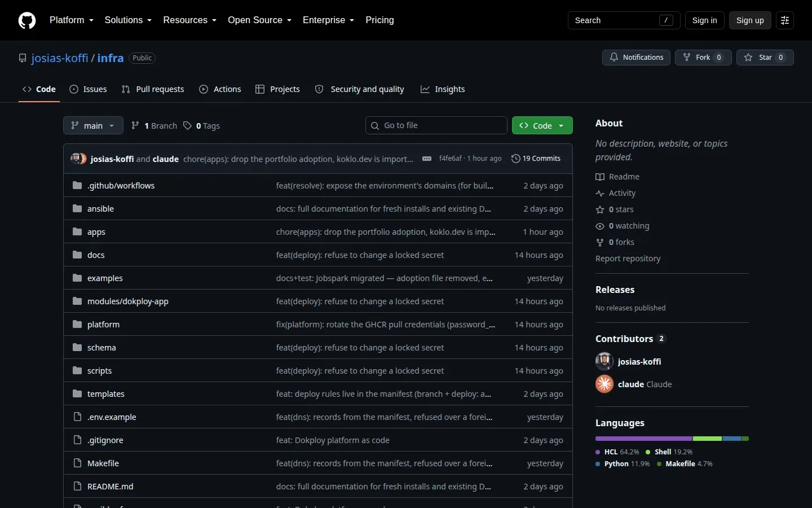Viewport: 812px width, 508px height.
Task: Open the ansible folder
Action: coord(100,209)
